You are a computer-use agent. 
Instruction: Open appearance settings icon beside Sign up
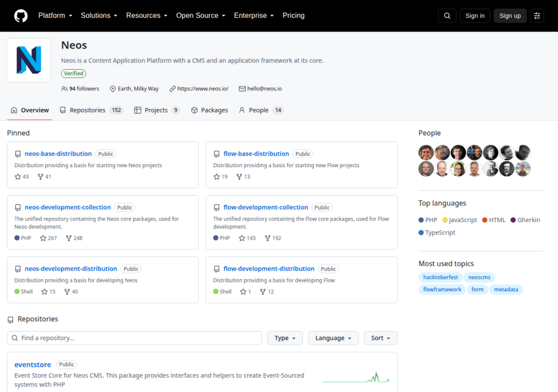tap(537, 16)
